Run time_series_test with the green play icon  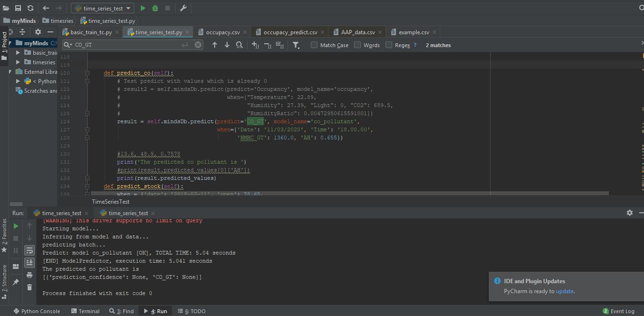(143, 8)
